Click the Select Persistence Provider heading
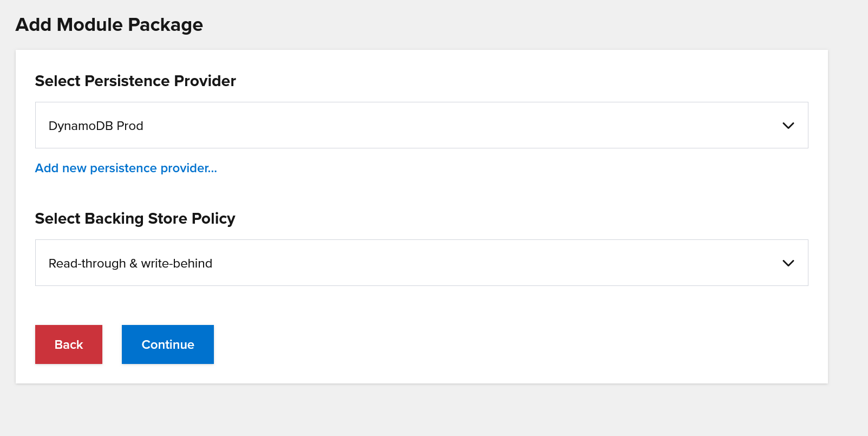868x436 pixels. pyautogui.click(x=135, y=81)
